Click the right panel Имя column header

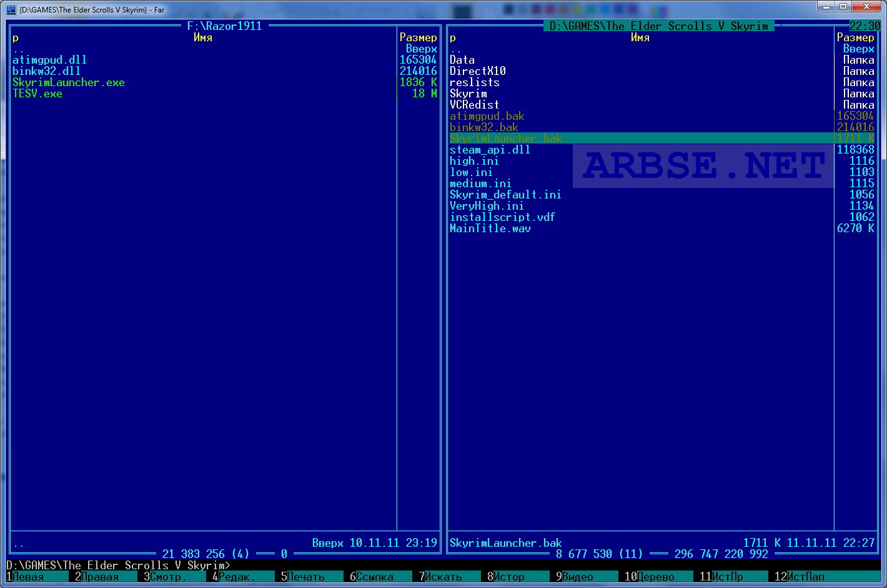(x=640, y=37)
